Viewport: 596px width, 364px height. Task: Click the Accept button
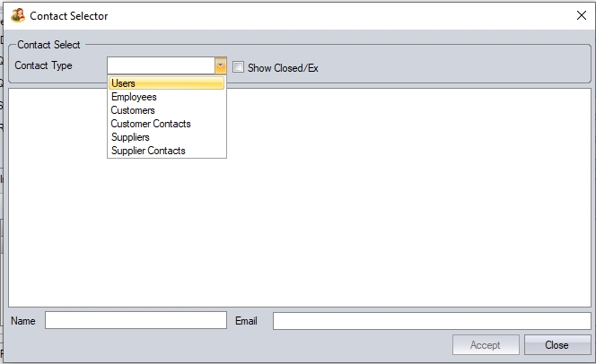click(486, 344)
